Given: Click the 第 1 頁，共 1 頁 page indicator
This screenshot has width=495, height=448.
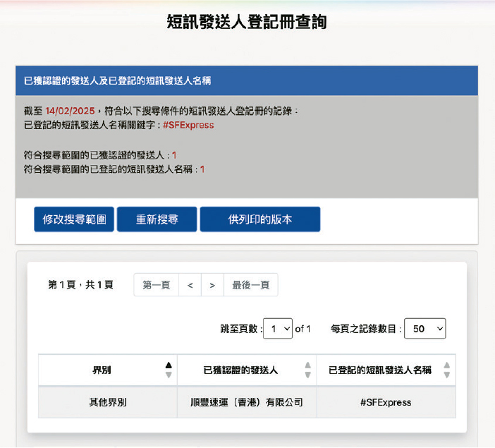Looking at the screenshot, I should click(80, 284).
